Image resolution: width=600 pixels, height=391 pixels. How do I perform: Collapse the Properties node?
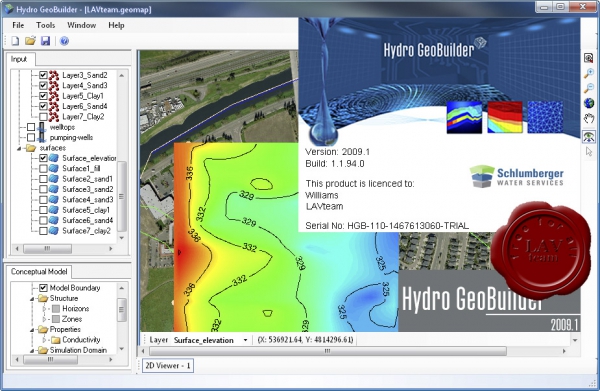(33, 329)
